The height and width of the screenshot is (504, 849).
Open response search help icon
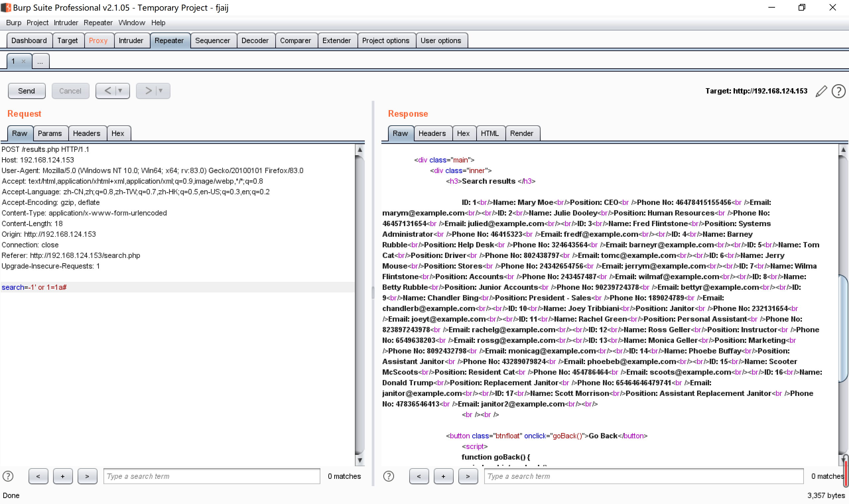click(388, 476)
